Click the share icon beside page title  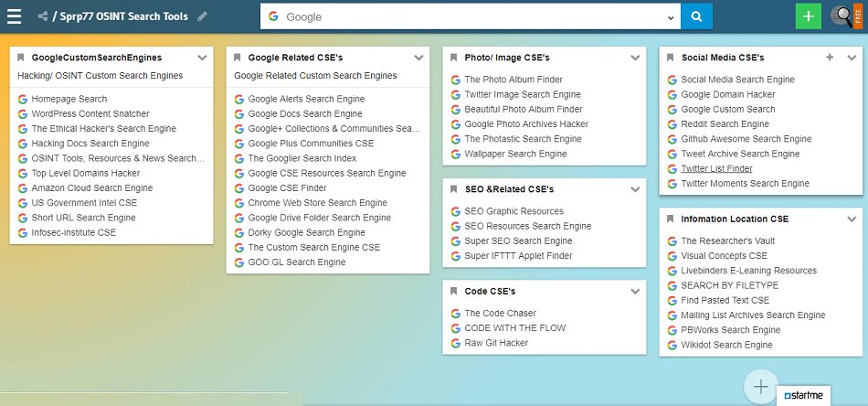(x=43, y=16)
